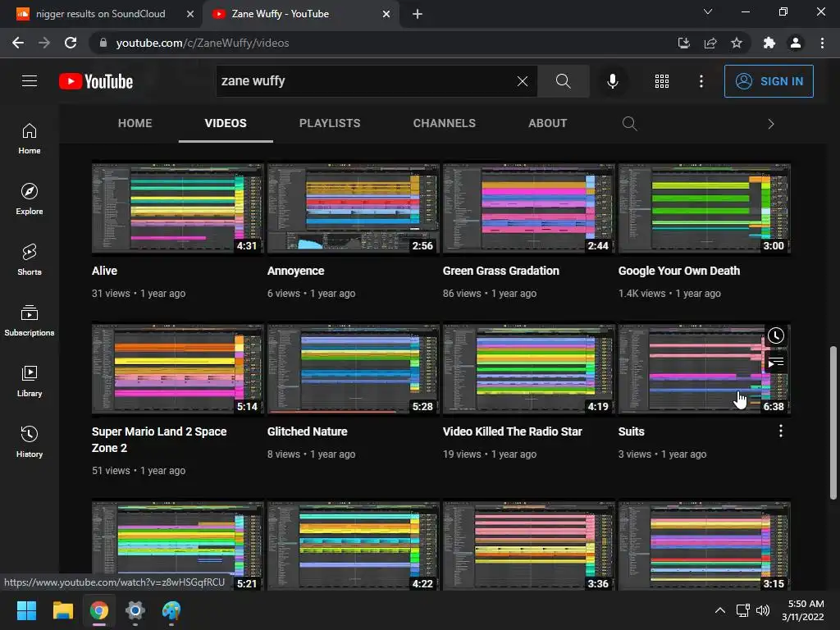
Task: Share this page icon in address bar
Action: click(710, 43)
